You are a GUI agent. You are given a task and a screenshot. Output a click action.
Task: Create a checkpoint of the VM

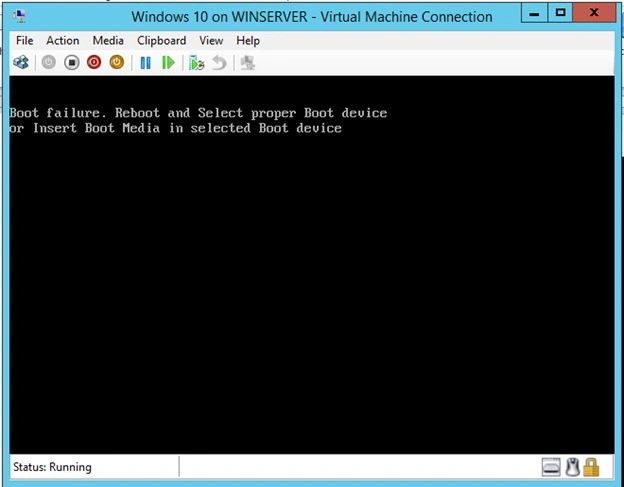(x=196, y=63)
